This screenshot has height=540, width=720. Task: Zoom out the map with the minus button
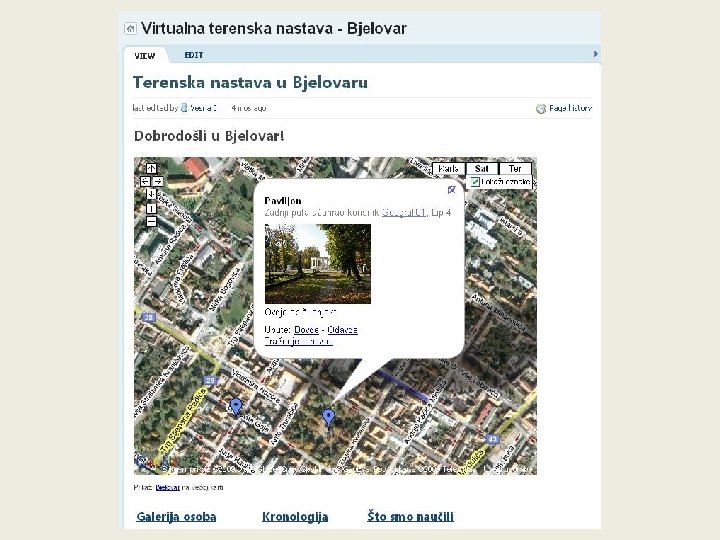tap(151, 222)
